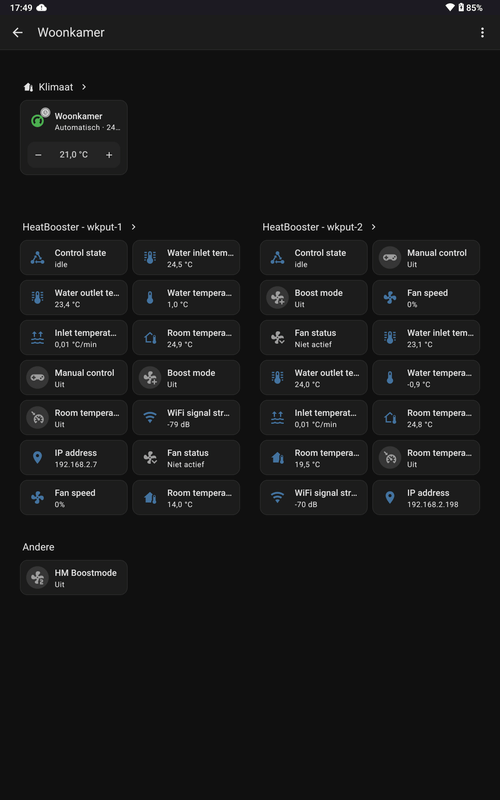The image size is (500, 800).
Task: Toggle wkput-1 Room temperature switch showing Uit
Action: point(37,418)
